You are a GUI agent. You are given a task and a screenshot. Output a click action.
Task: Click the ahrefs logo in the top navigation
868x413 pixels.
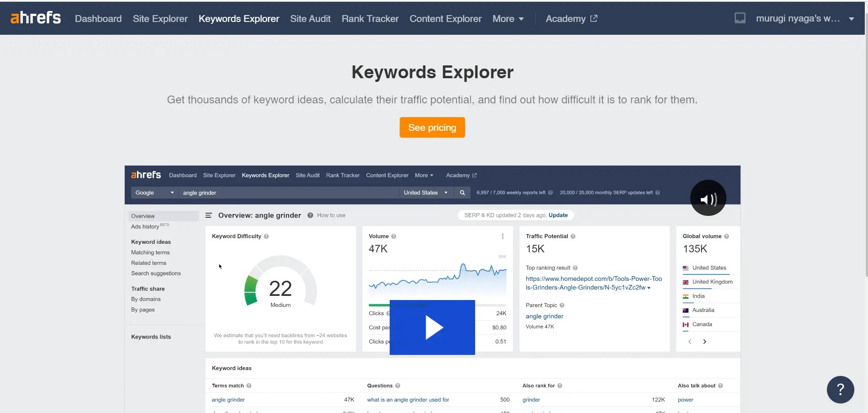click(35, 17)
